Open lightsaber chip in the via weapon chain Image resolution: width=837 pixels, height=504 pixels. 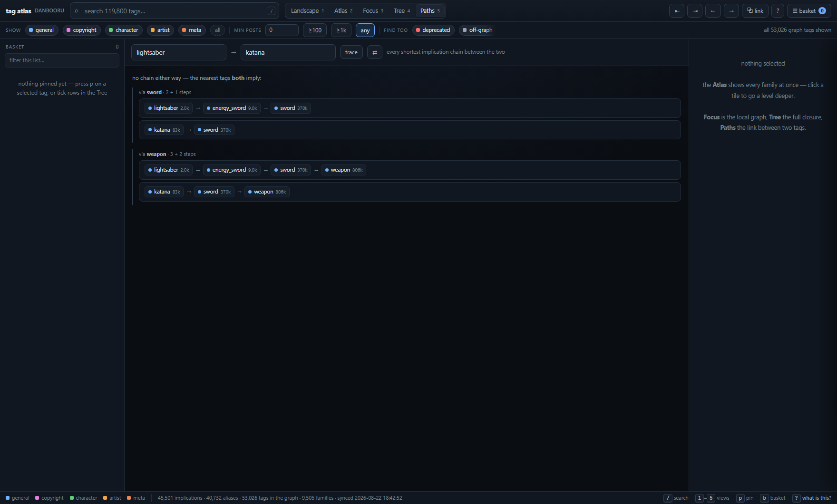(169, 170)
